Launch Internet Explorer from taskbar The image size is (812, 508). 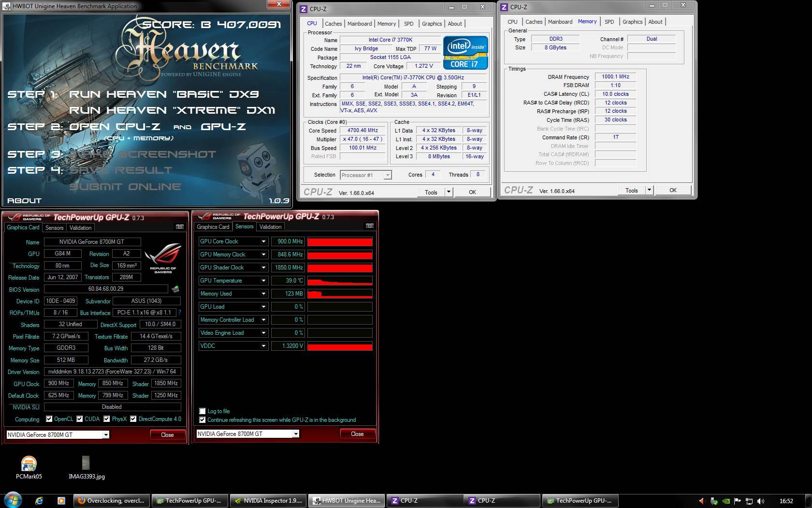pos(39,501)
